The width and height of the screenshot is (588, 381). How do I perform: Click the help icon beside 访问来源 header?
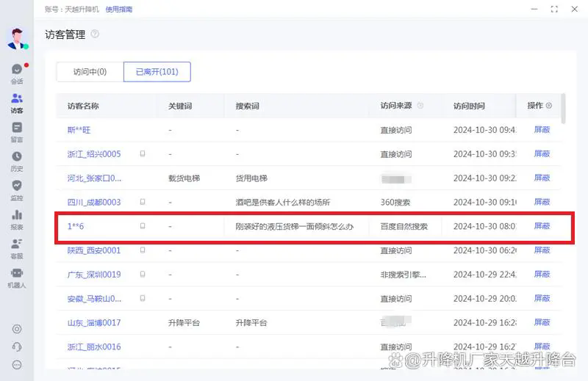(x=420, y=106)
